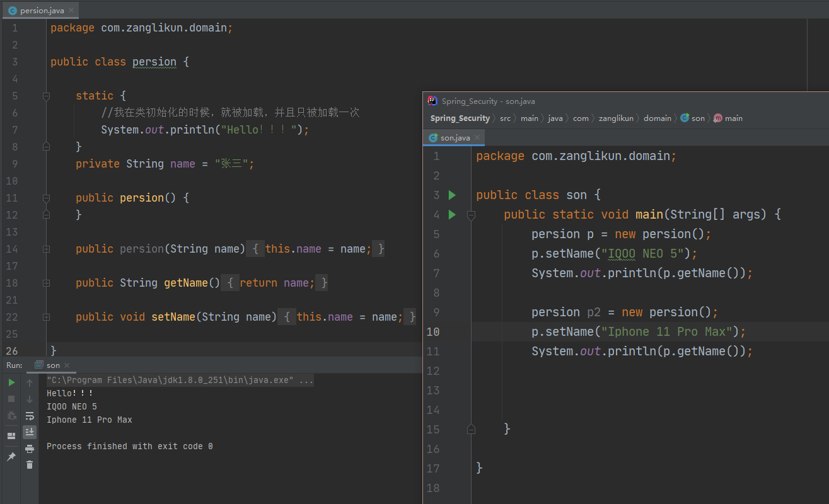The width and height of the screenshot is (829, 504).
Task: Click the printer icon in Run console
Action: point(30,449)
